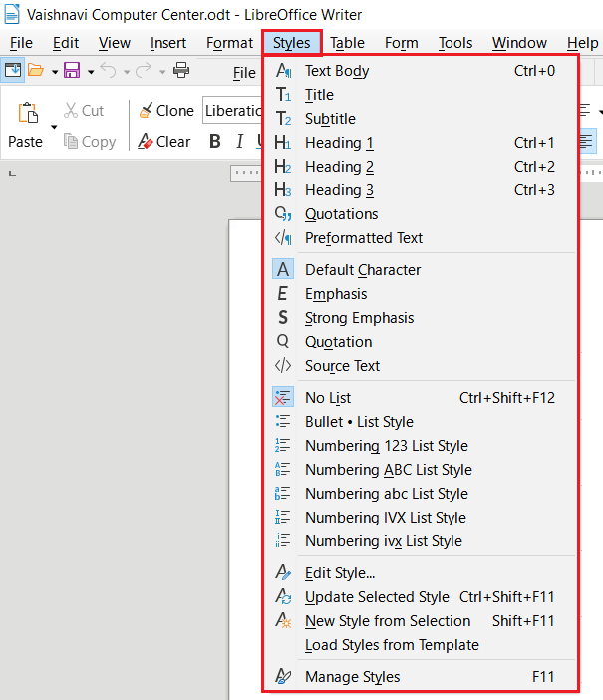Open the Help menu

coord(582,43)
